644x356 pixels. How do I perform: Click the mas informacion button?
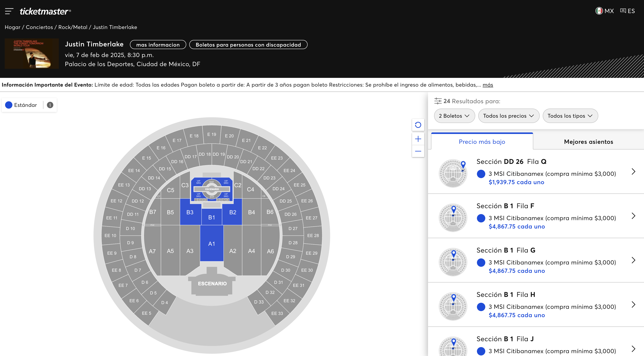point(158,45)
